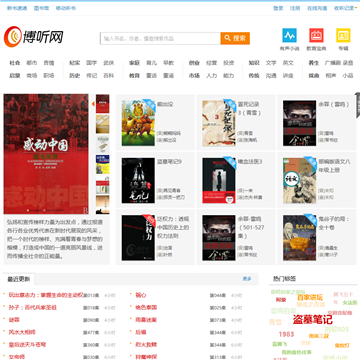Image resolution: width=360 pixels, height=360 pixels.
Task: Open the 烈火脂粮 update entry
Action: tap(146, 344)
